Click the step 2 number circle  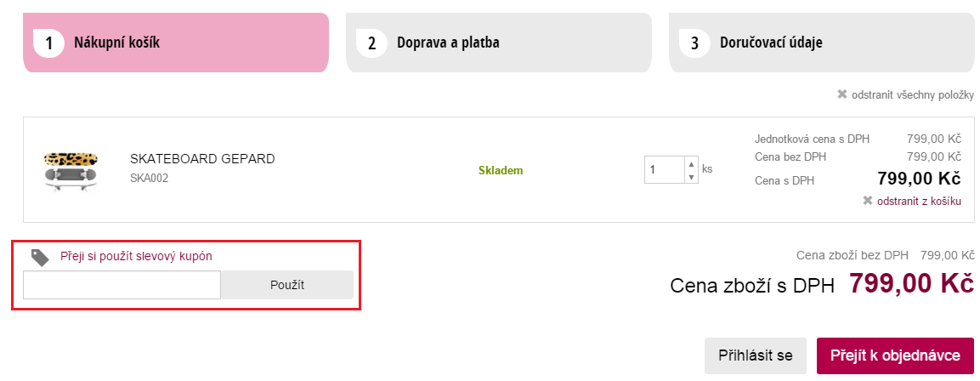click(x=372, y=43)
